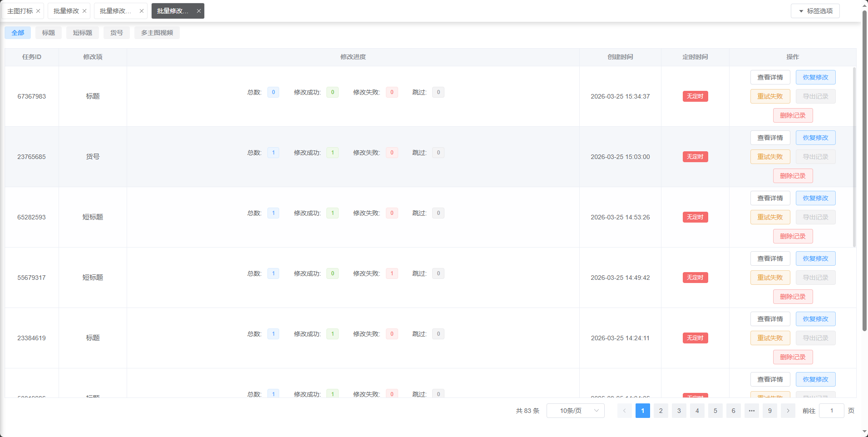
Task: Close the active dark 批量修改 tab
Action: tap(198, 11)
